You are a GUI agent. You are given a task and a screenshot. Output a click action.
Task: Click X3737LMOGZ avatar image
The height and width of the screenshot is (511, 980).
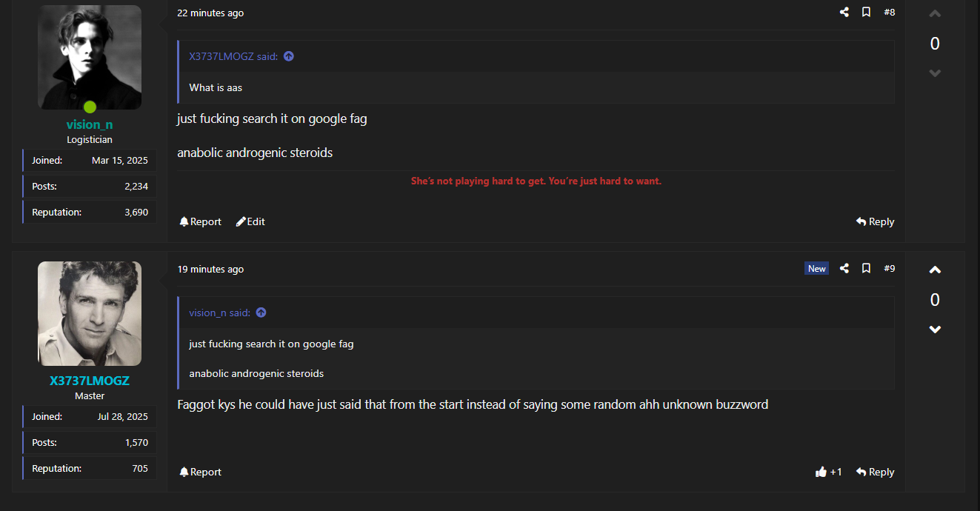click(x=90, y=313)
